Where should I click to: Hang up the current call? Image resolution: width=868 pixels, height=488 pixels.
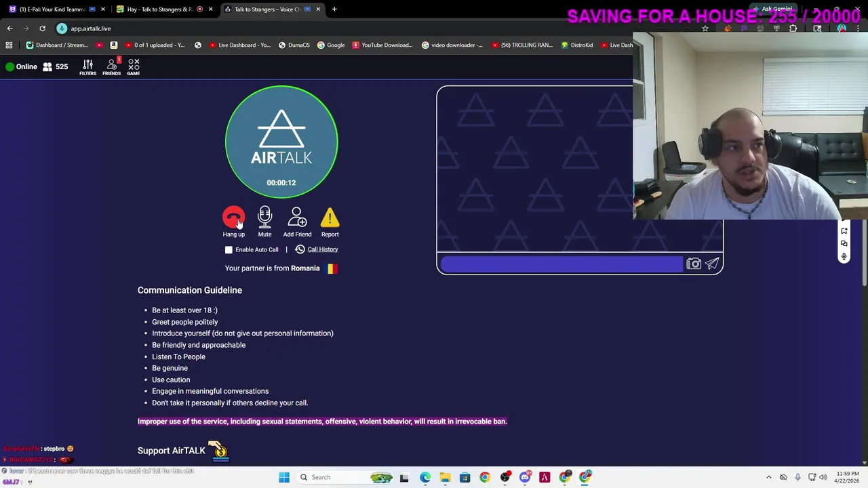click(233, 218)
